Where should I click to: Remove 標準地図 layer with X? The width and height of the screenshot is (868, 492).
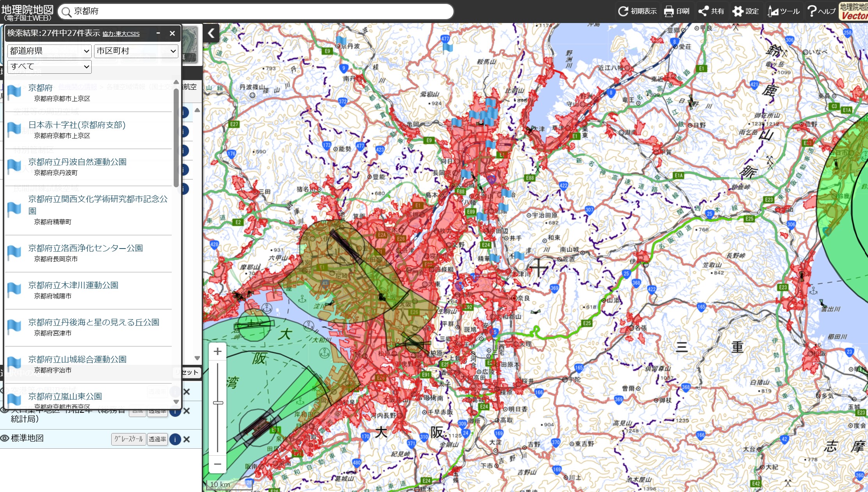[x=187, y=439]
